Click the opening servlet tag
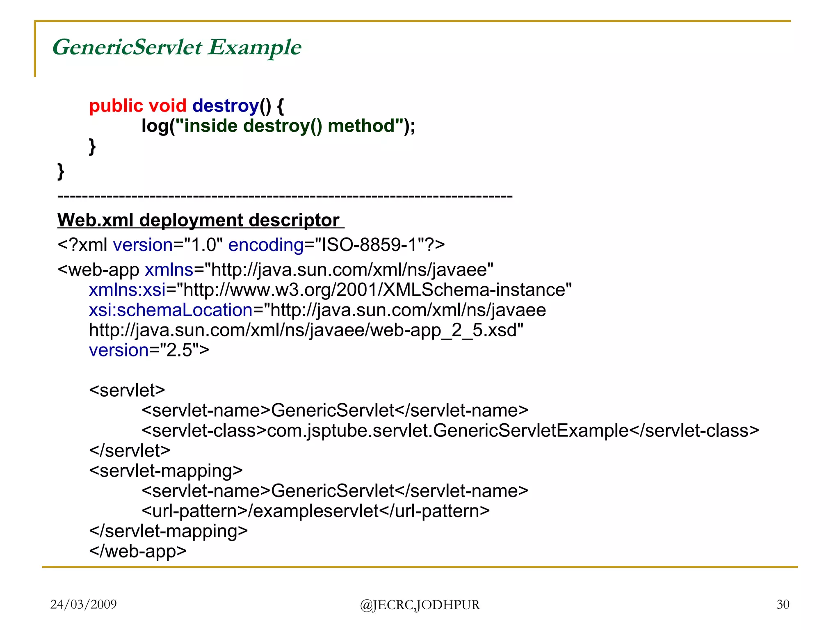Image resolution: width=840 pixels, height=630 pixels. (127, 390)
